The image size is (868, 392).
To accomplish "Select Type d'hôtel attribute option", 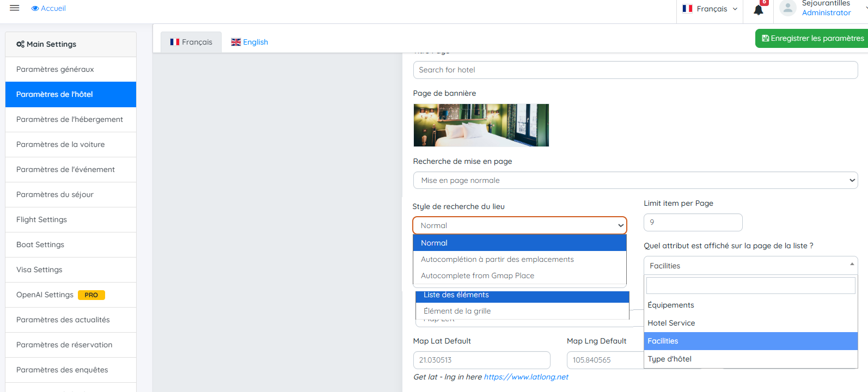I will (670, 359).
